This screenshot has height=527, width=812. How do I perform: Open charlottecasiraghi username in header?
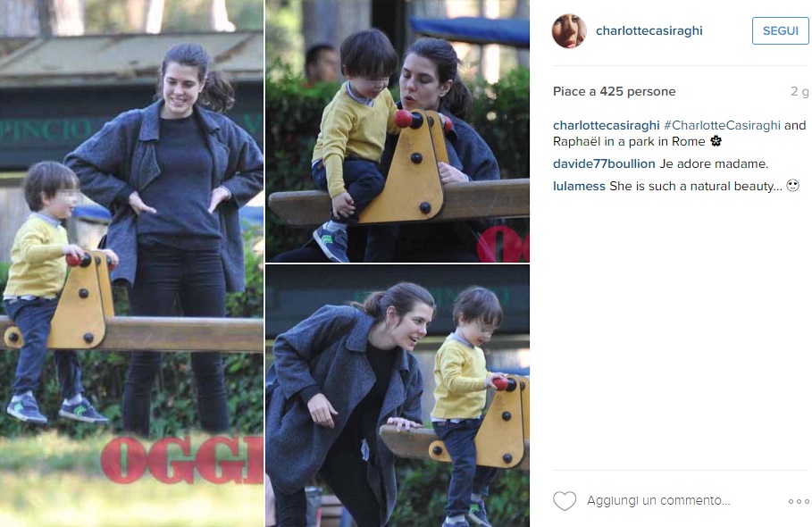coord(649,30)
